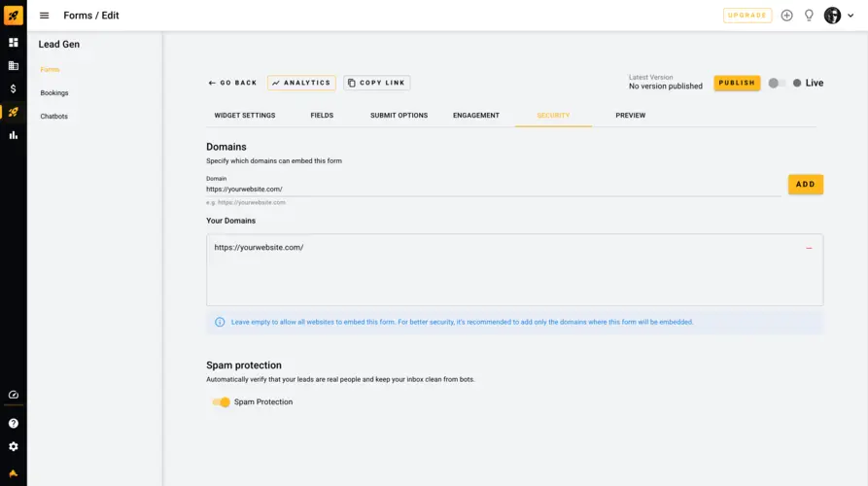Publish the form
The height and width of the screenshot is (486, 868).
pos(737,83)
